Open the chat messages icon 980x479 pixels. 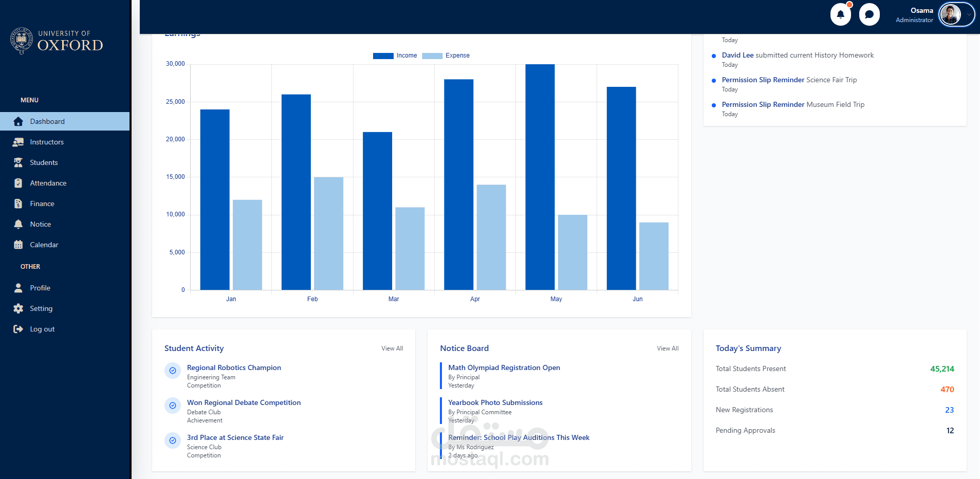click(x=869, y=14)
